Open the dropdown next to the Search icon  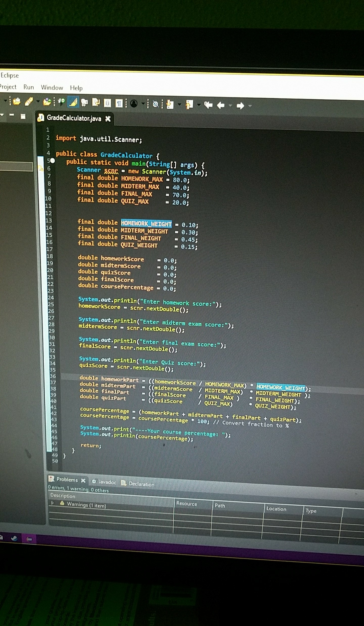coord(38,101)
